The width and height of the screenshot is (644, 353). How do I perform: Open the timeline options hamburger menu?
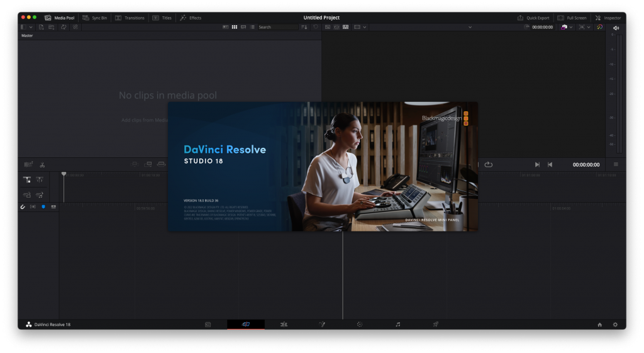coord(616,164)
